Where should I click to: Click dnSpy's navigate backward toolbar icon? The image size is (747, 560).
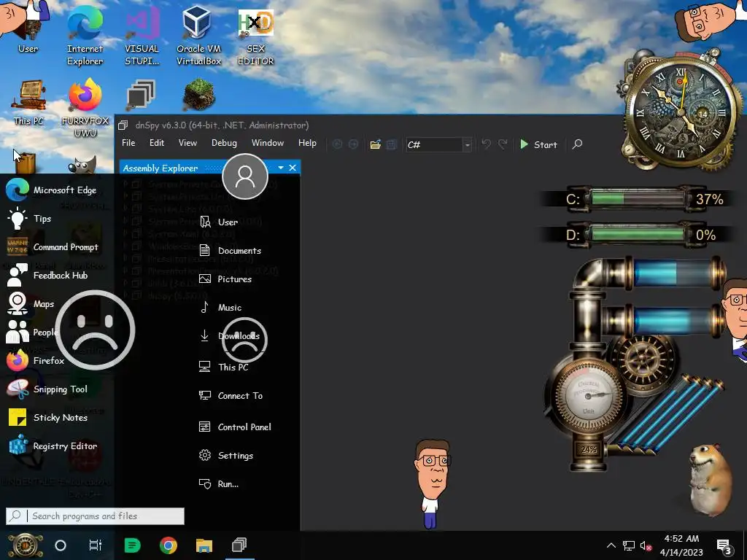(337, 144)
